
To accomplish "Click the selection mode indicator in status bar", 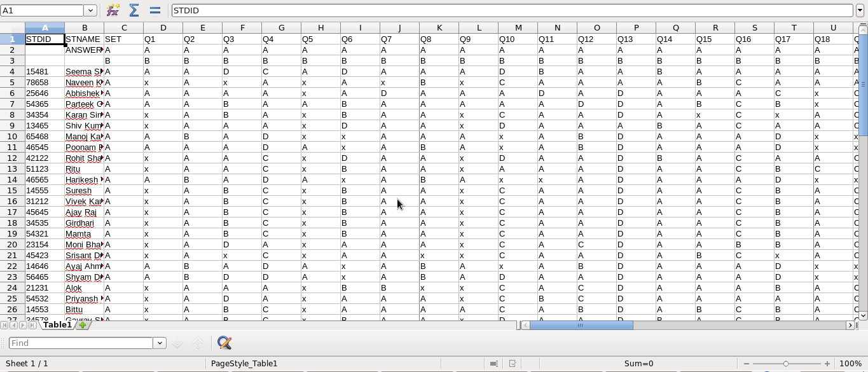I will pos(494,363).
